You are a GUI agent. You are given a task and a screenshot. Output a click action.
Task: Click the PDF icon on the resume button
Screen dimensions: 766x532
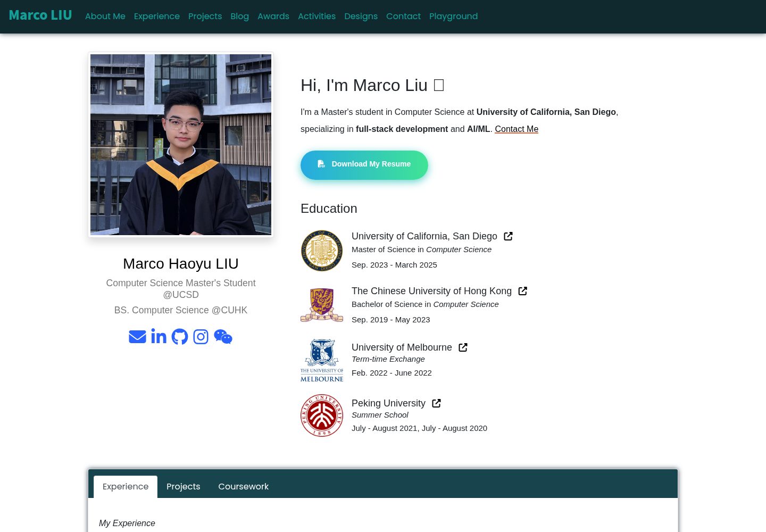click(x=321, y=164)
